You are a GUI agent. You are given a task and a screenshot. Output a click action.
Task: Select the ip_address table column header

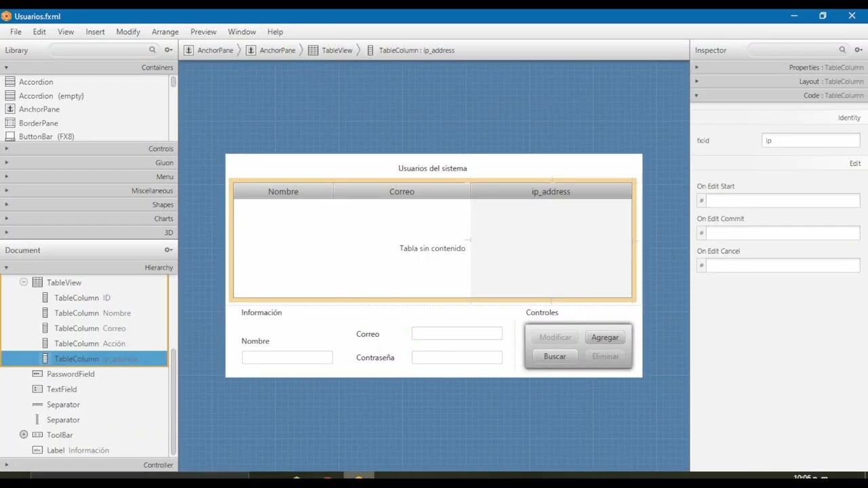pos(551,191)
